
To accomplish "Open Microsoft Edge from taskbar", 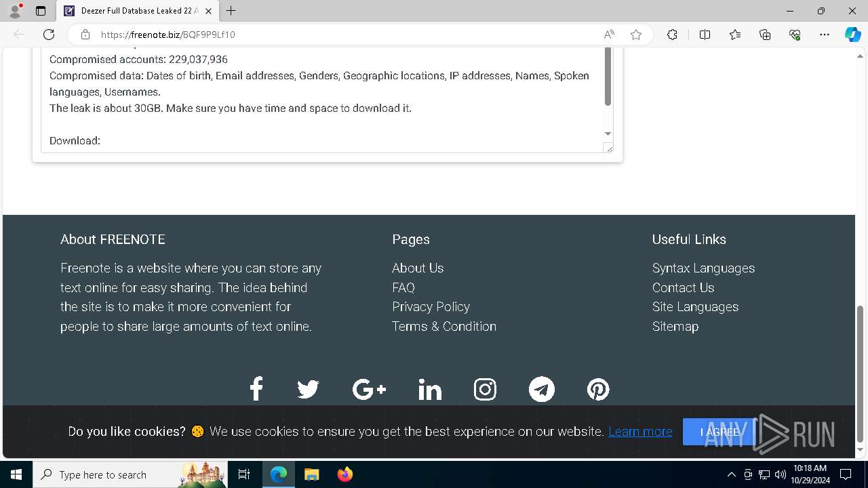I will coord(279,474).
